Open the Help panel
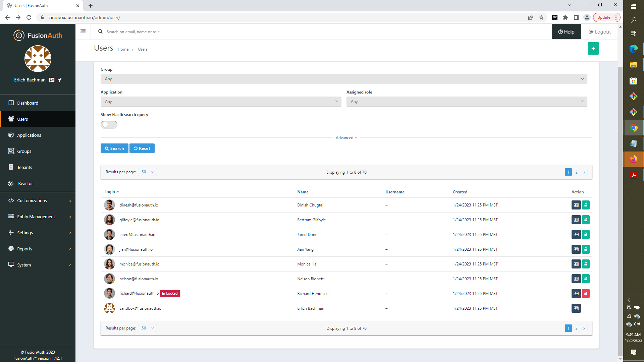 click(x=566, y=31)
